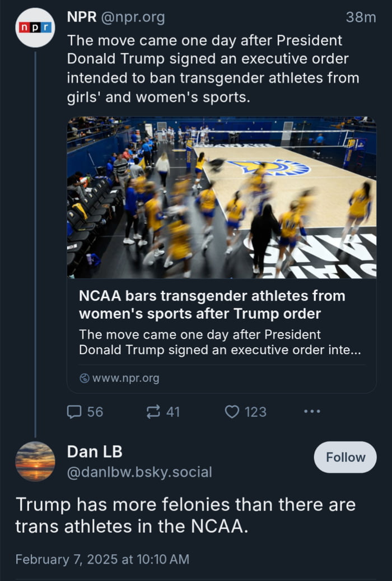
Task: Click the repost arrows icon
Action: point(152,412)
